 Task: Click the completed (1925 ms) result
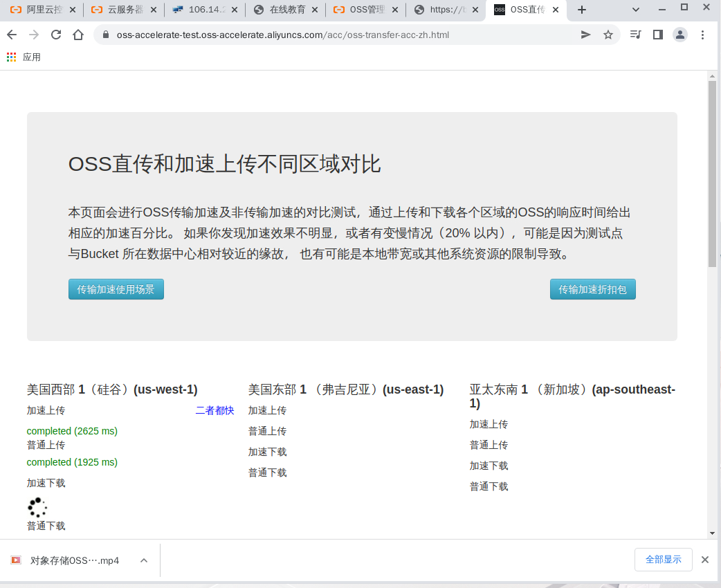[72, 462]
